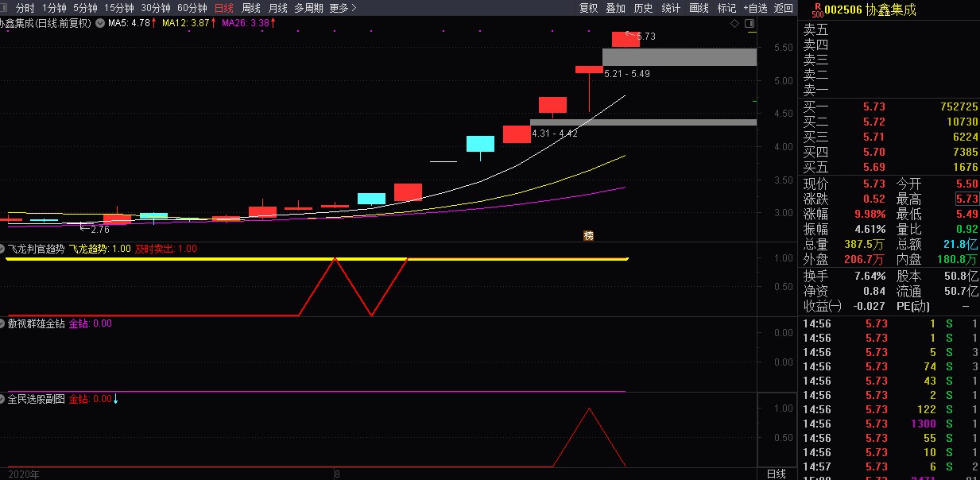Select the 60分钟 chart period
This screenshot has width=980, height=480.
[192, 8]
